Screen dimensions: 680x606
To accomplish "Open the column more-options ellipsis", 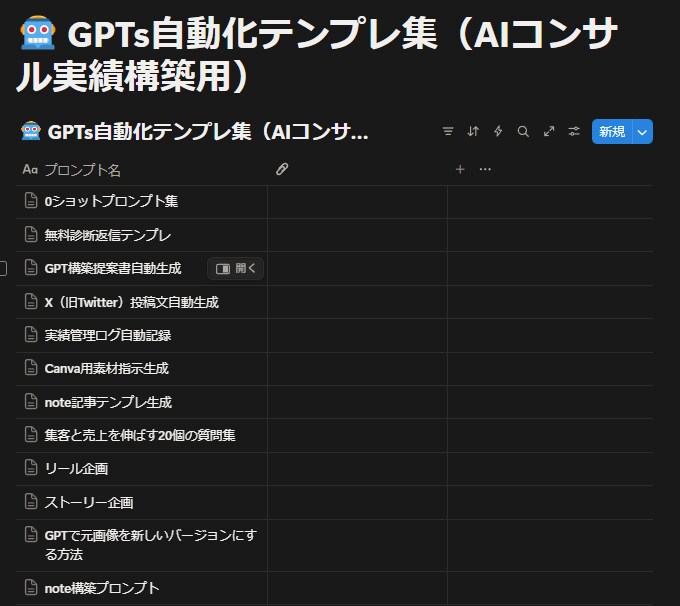I will pos(485,170).
